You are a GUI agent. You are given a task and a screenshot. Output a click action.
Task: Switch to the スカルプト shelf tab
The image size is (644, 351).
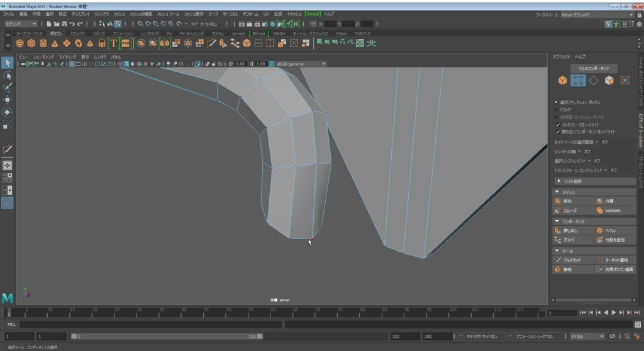coord(77,34)
